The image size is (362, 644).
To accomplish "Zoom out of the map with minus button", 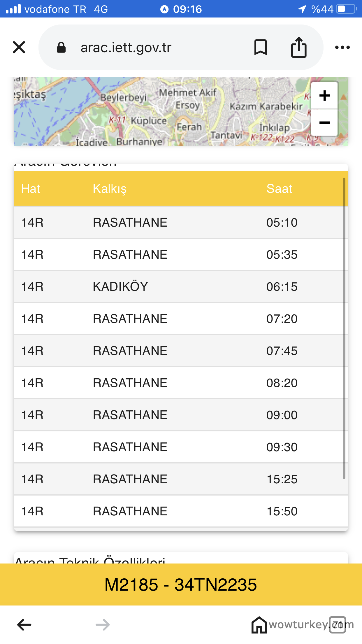I will (324, 123).
